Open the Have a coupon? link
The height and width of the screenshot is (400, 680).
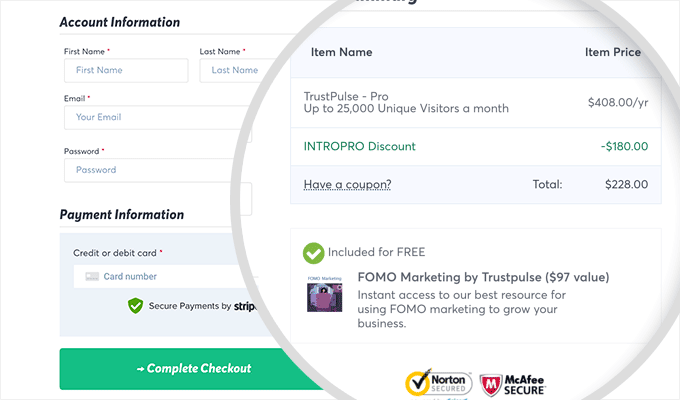point(347,184)
